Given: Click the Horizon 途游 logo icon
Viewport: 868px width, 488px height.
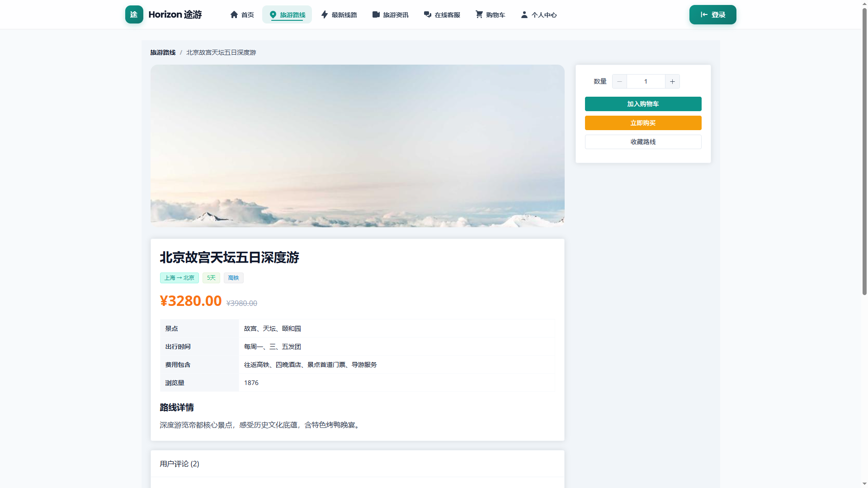Looking at the screenshot, I should 134,14.
